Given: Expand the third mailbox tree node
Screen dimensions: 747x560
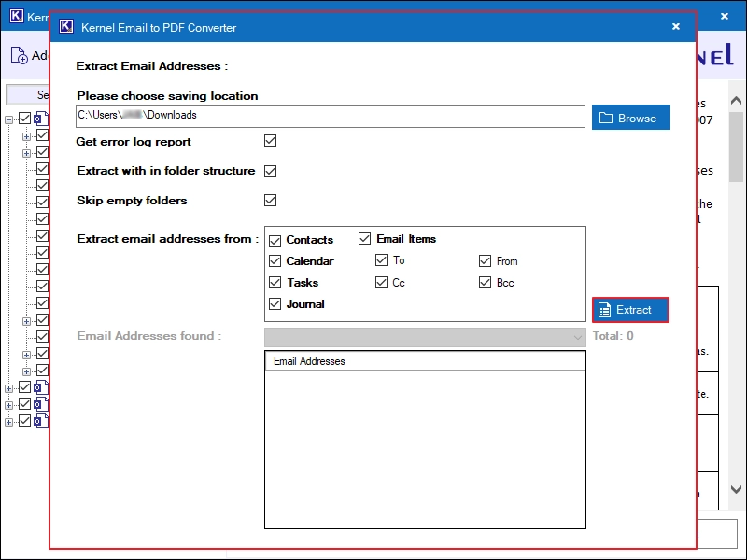Looking at the screenshot, I should pos(9,405).
